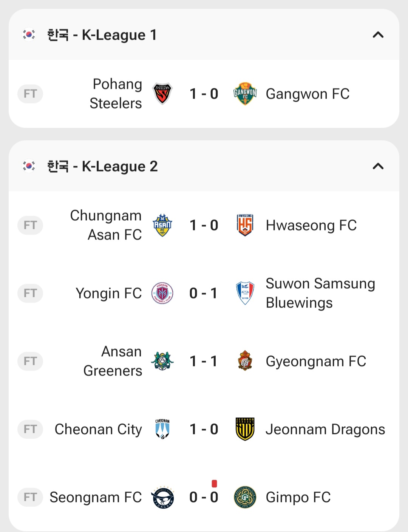Click the Yongin FC team crest
The height and width of the screenshot is (532, 408).
click(x=162, y=293)
